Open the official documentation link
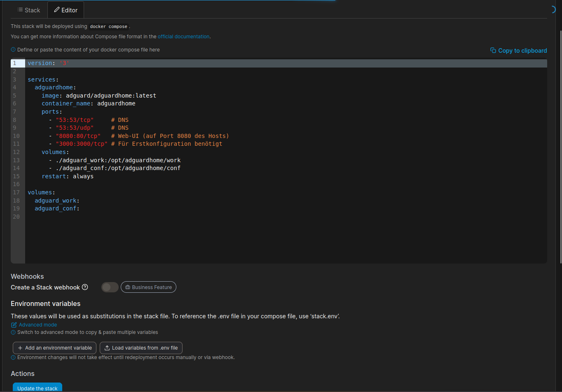 coord(183,37)
